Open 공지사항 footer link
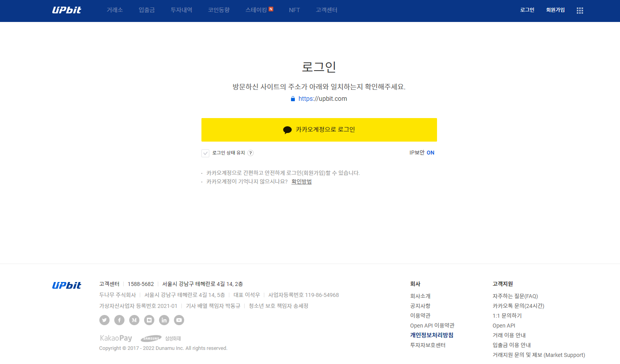The image size is (620, 364). [x=420, y=306]
